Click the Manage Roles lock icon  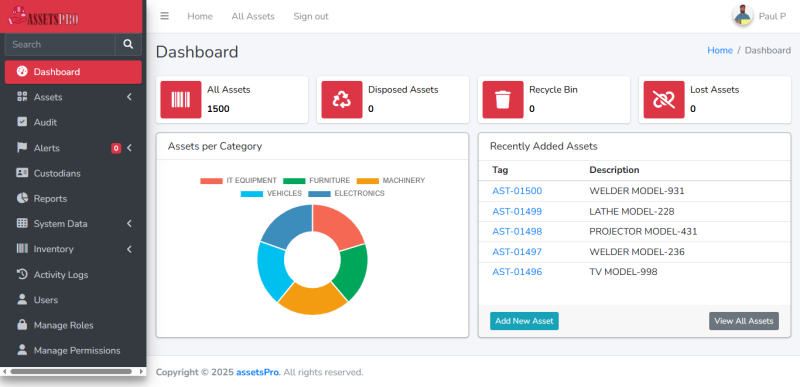click(x=22, y=325)
